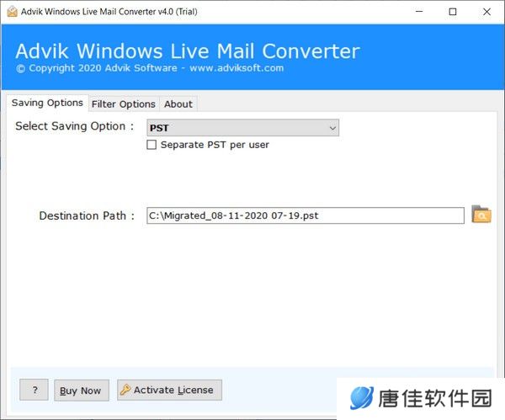
Task: Enable Separate PST per user checkbox
Action: tap(151, 145)
